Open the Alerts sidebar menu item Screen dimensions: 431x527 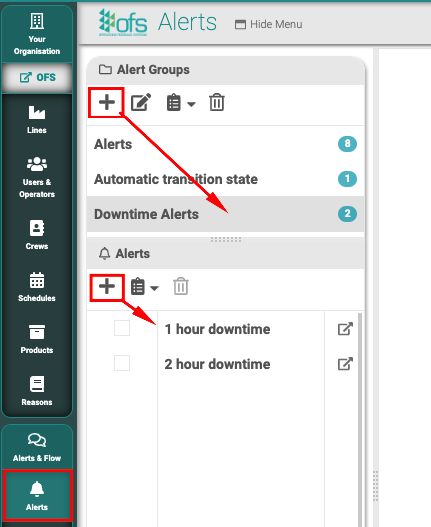pyautogui.click(x=37, y=495)
